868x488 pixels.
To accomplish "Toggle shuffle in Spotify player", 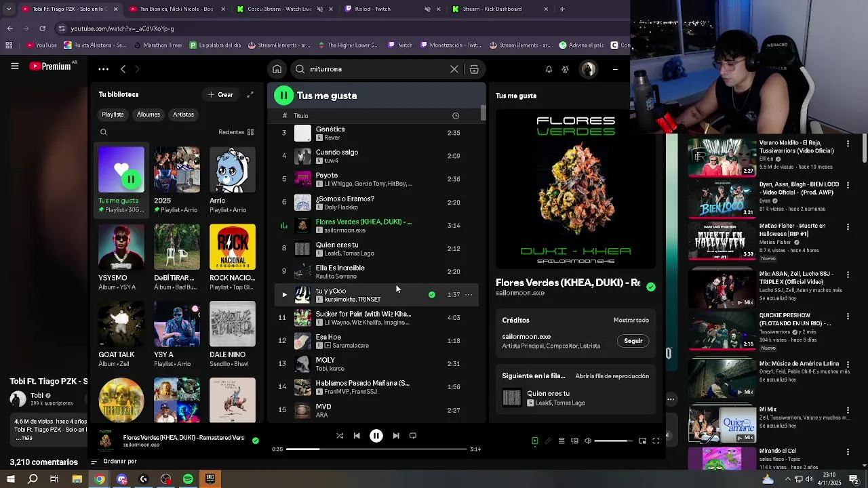I will [340, 436].
